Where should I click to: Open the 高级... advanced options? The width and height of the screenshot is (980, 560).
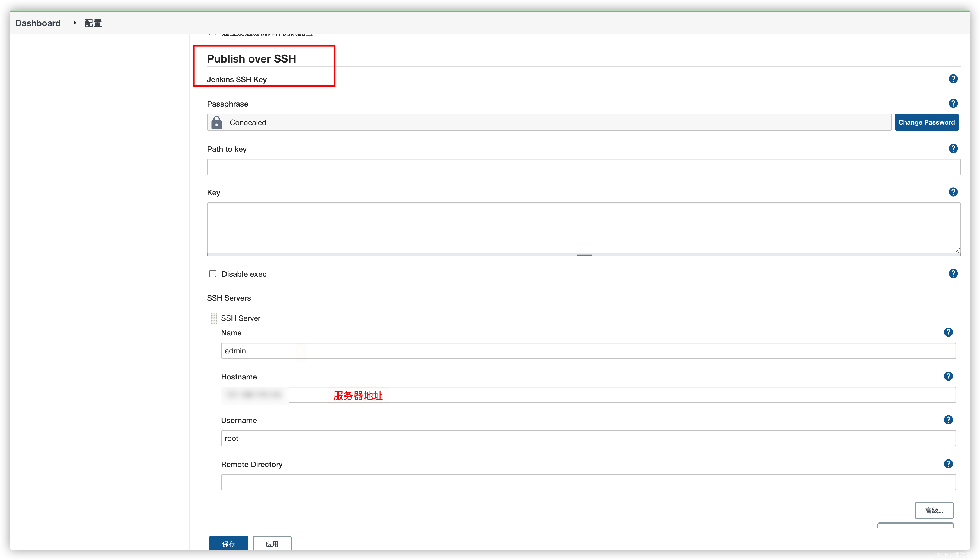click(934, 510)
